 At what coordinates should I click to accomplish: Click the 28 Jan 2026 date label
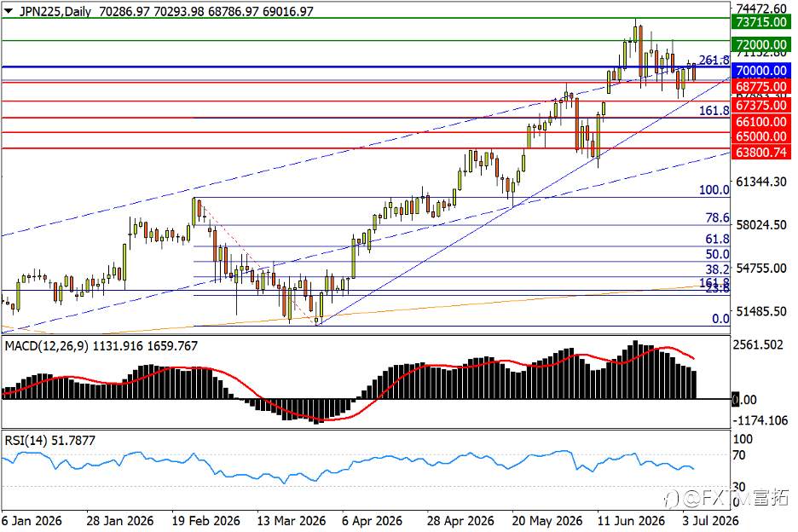pos(119,521)
